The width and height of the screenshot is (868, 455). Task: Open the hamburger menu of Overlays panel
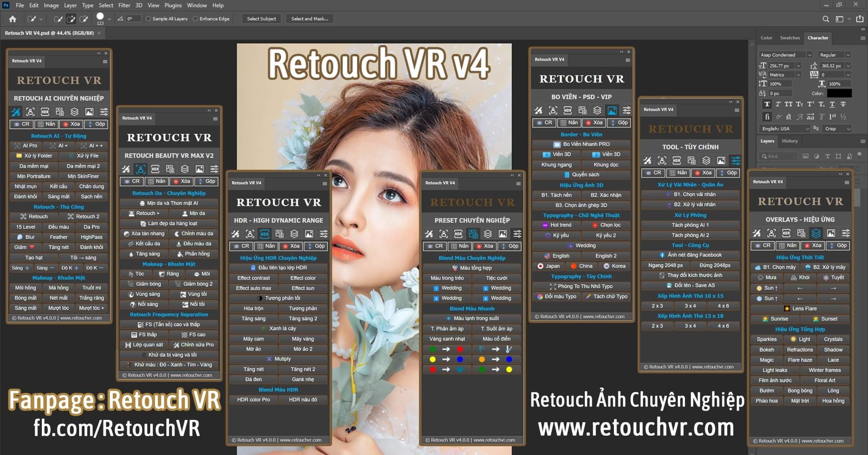click(846, 182)
